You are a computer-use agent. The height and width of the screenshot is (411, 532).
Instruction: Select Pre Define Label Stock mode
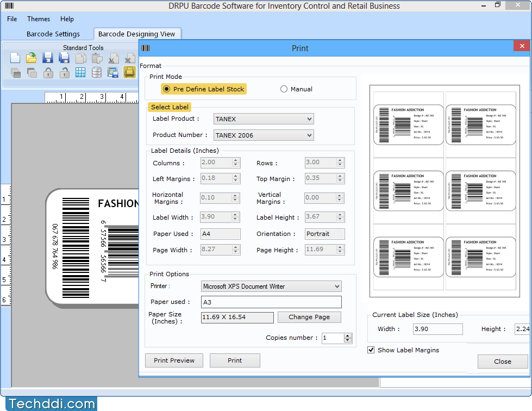click(204, 89)
